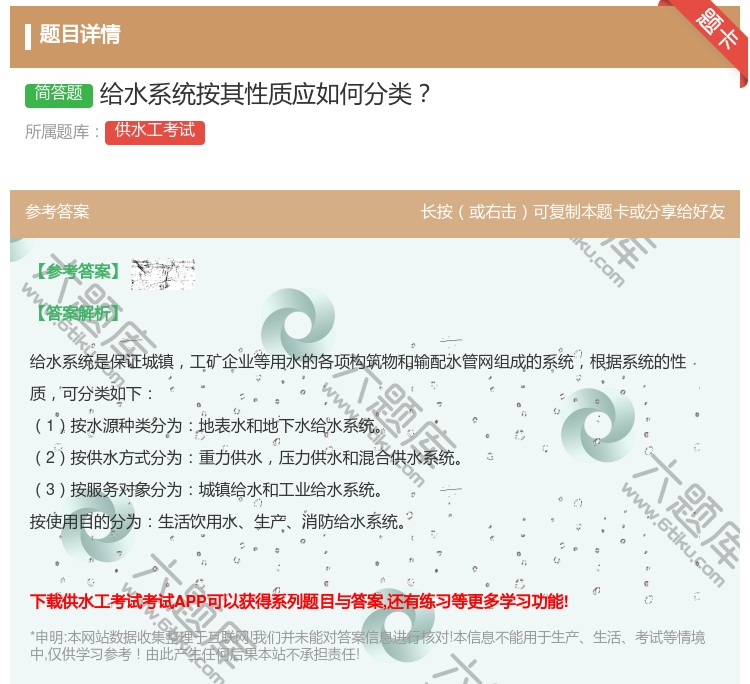
Task: Click item (3) 按服务对象分为 line
Action: click(208, 490)
